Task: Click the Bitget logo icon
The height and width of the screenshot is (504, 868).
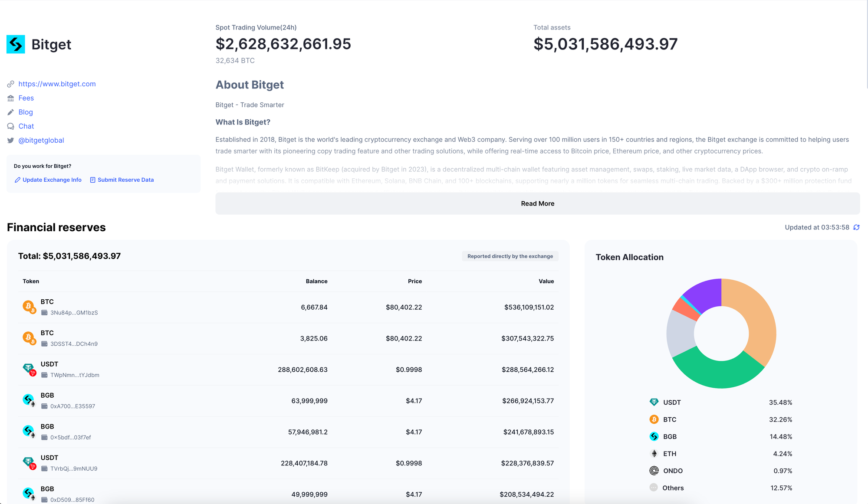Action: (16, 44)
